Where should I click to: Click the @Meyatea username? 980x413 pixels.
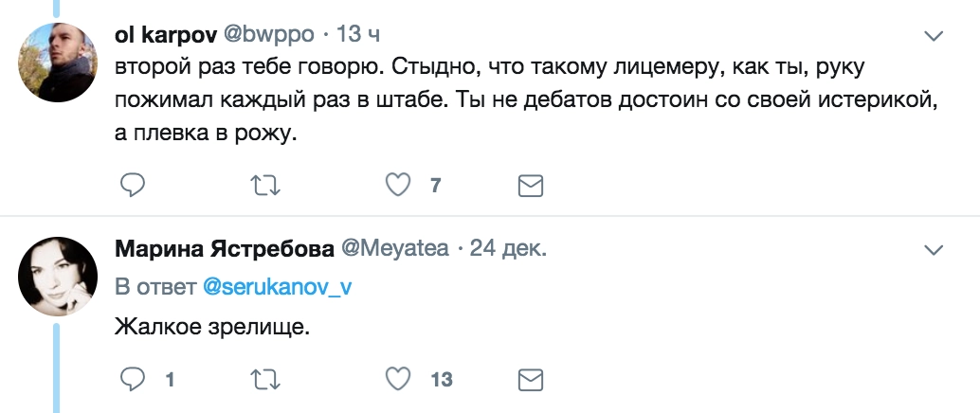tap(394, 249)
